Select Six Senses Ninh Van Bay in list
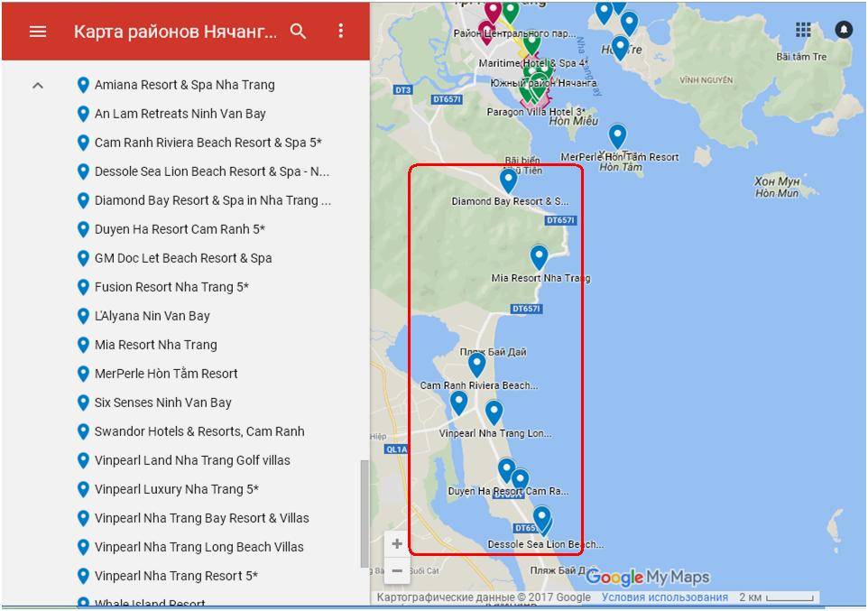This screenshot has height=611, width=868. pos(162,403)
